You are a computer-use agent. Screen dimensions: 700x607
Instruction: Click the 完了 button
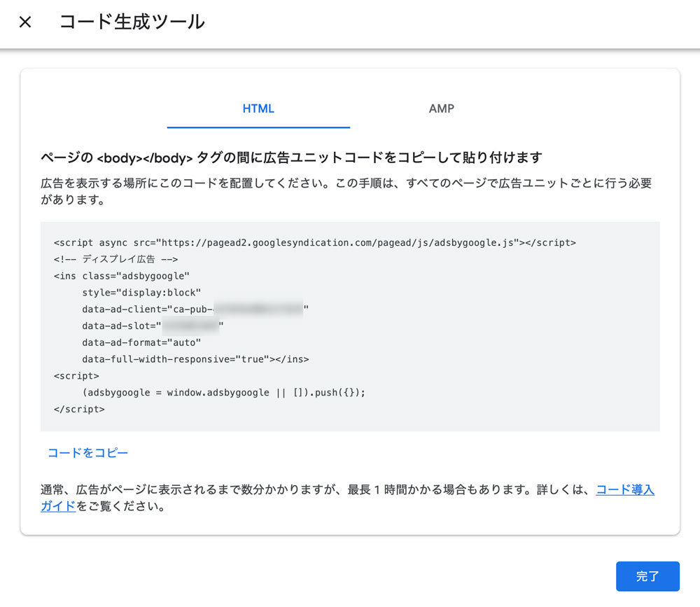[x=647, y=576]
